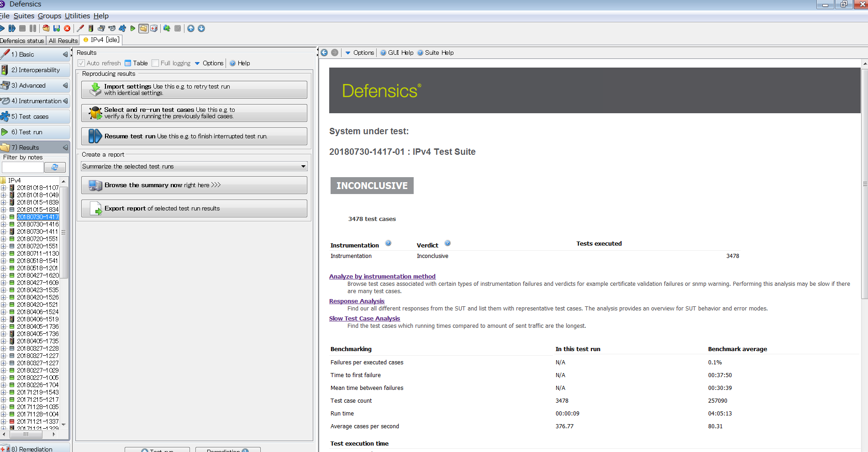The height and width of the screenshot is (452, 868).
Task: Click the red X cancel toolbar icon
Action: coord(67,28)
